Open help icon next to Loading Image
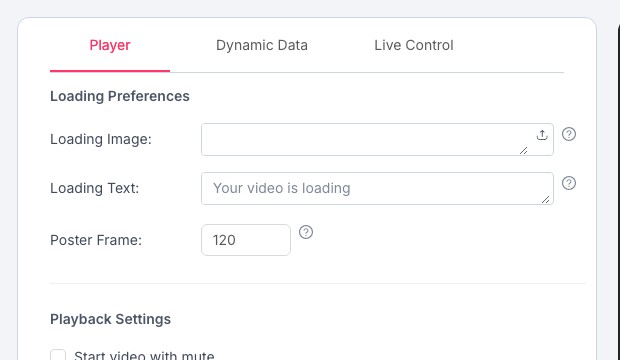 coord(569,134)
